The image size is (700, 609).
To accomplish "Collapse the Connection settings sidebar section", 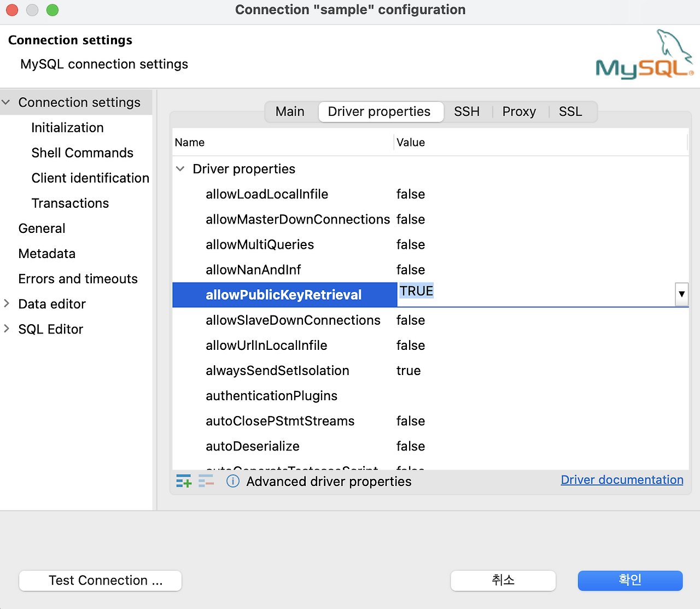I will point(7,102).
